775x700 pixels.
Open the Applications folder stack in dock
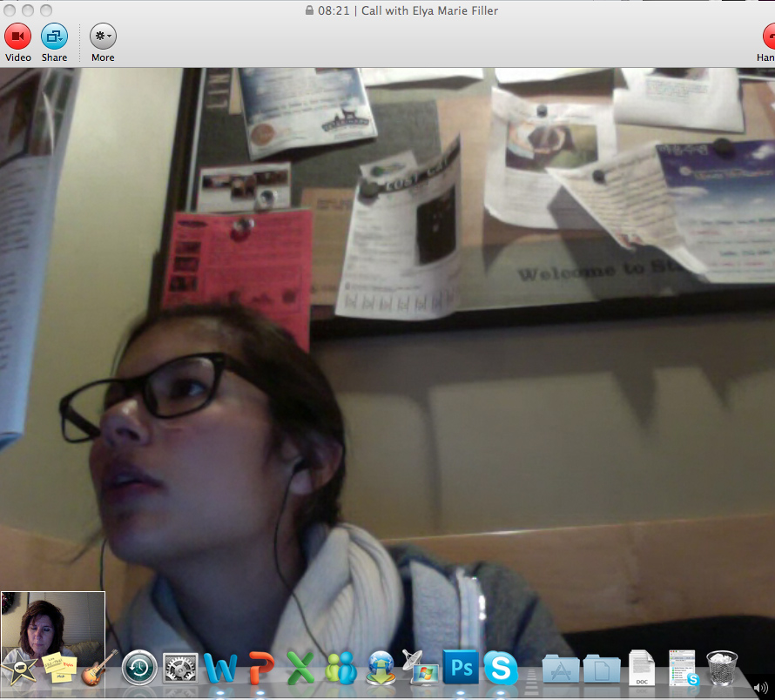(x=561, y=669)
